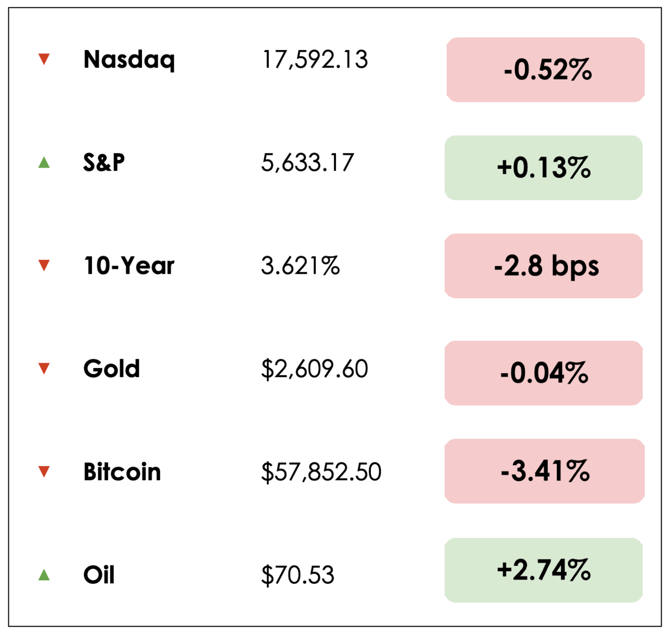672x638 pixels.
Task: Click the red down arrow beside 10-Year
Action: [x=44, y=265]
